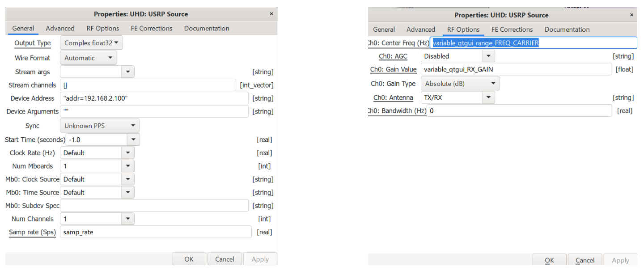The height and width of the screenshot is (275, 644).
Task: Close the left USRP Source dialog
Action: [x=271, y=14]
